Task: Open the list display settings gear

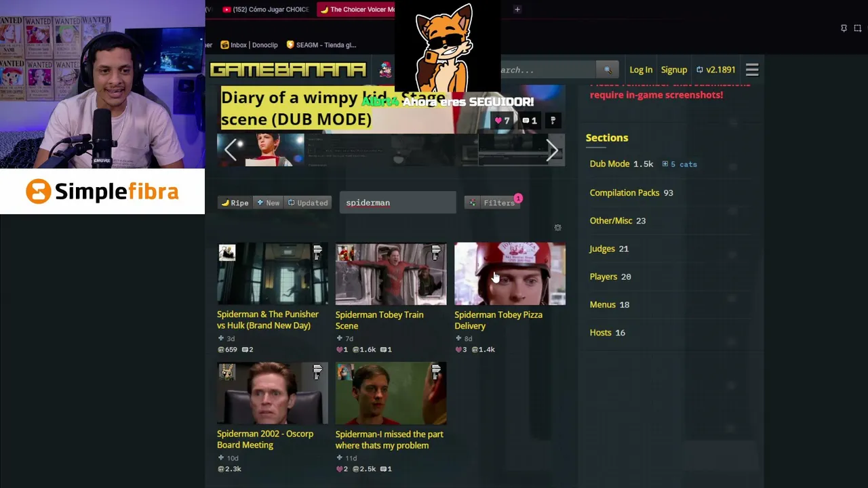Action: point(558,228)
